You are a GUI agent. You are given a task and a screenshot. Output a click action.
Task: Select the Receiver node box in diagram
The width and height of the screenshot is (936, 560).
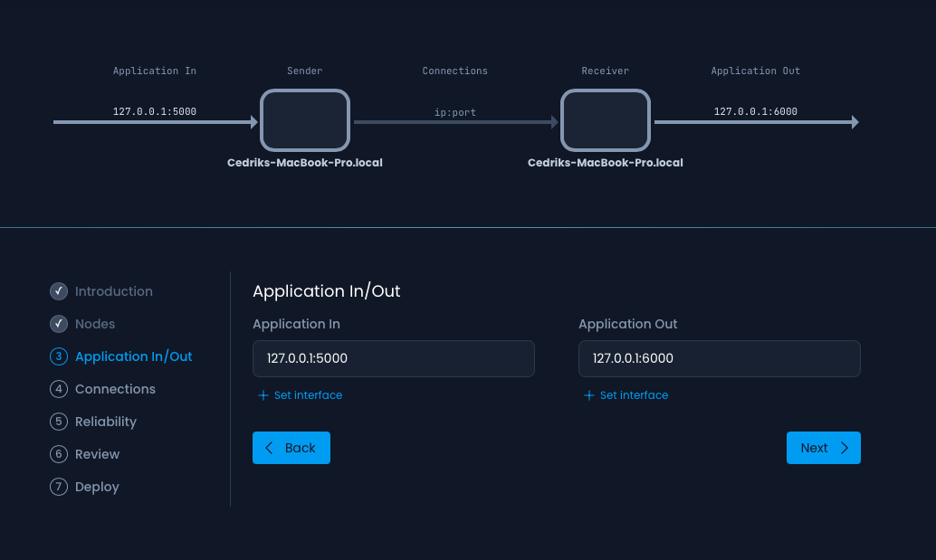pos(605,120)
